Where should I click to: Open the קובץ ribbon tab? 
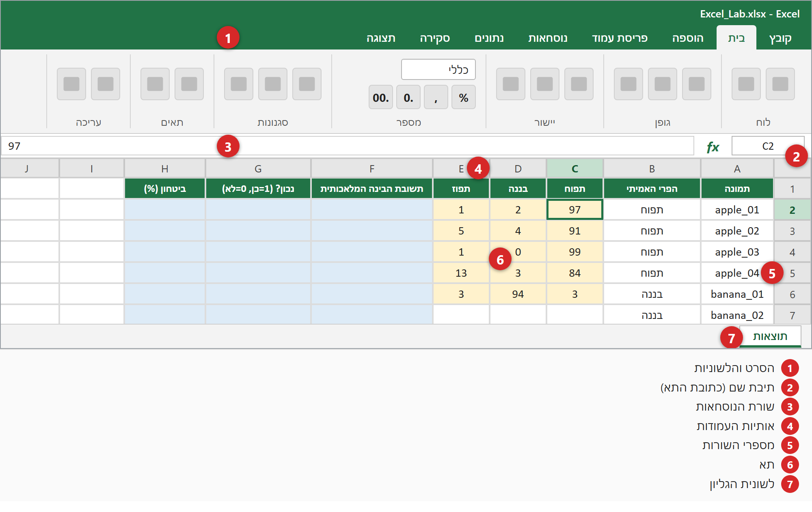pos(780,38)
